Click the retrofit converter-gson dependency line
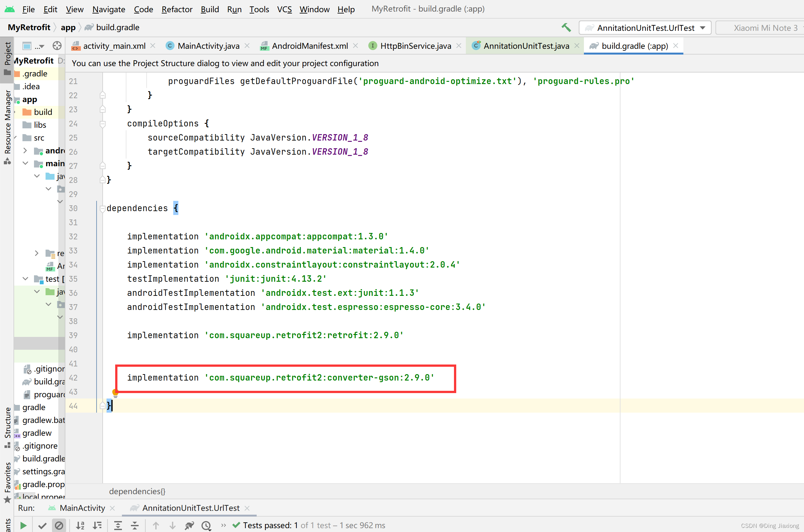The width and height of the screenshot is (804, 532). point(280,378)
